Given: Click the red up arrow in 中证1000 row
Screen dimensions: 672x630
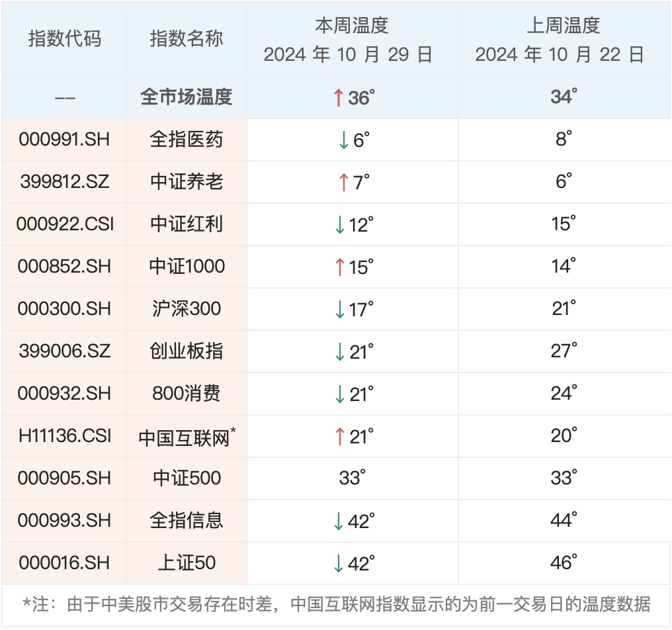Looking at the screenshot, I should 339,267.
